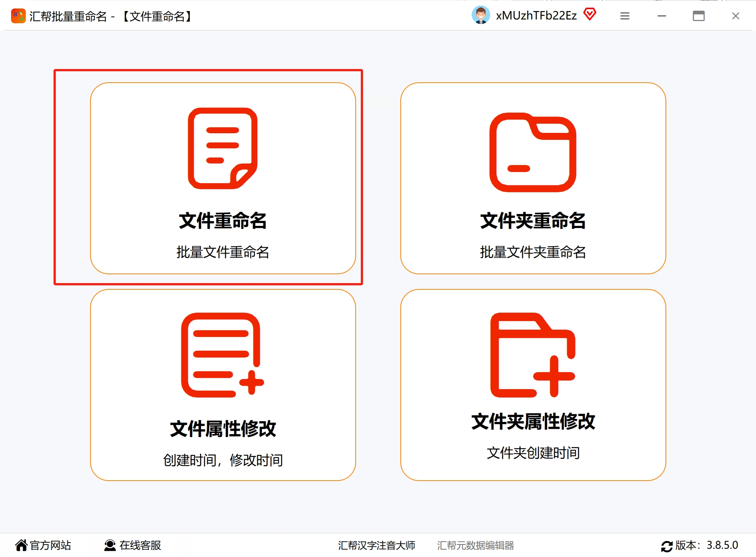The image size is (756, 557).
Task: Open 汇帮元数据编辑器 link
Action: [475, 545]
